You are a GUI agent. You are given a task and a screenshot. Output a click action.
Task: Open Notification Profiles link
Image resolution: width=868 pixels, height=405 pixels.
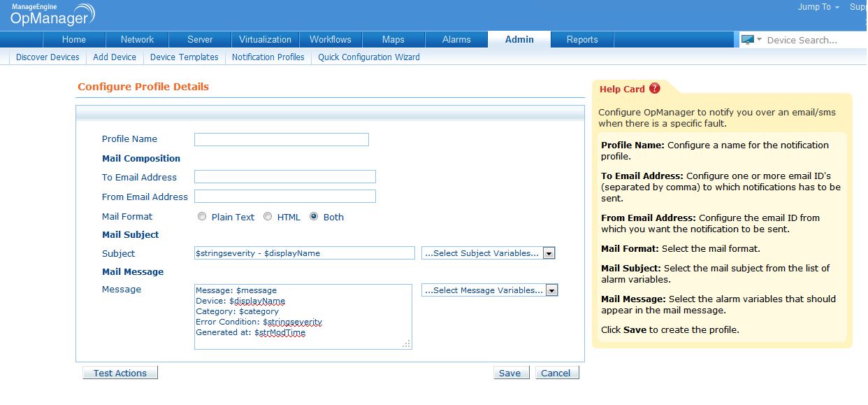268,57
